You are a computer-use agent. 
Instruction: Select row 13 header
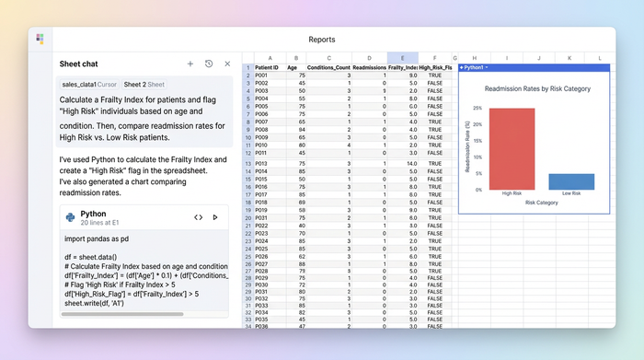(x=248, y=164)
